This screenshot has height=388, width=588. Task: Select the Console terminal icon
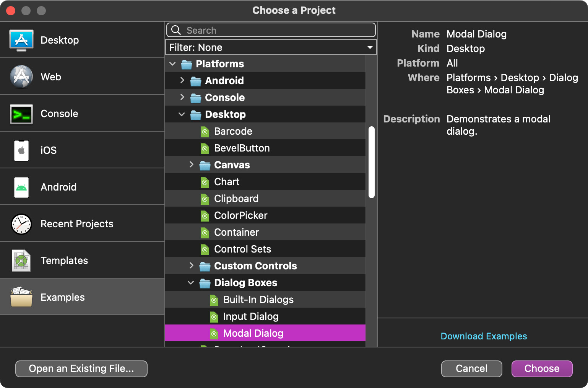tap(21, 114)
